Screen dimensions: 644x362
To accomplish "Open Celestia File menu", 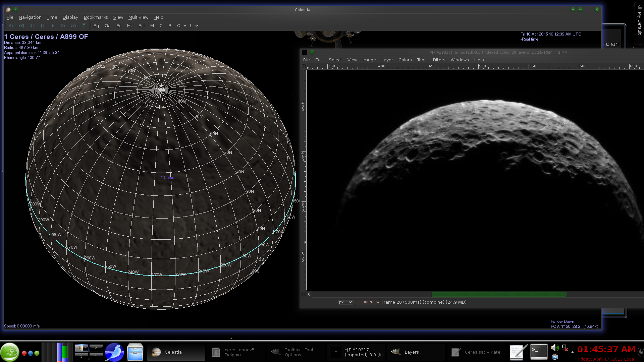I will pos(10,17).
